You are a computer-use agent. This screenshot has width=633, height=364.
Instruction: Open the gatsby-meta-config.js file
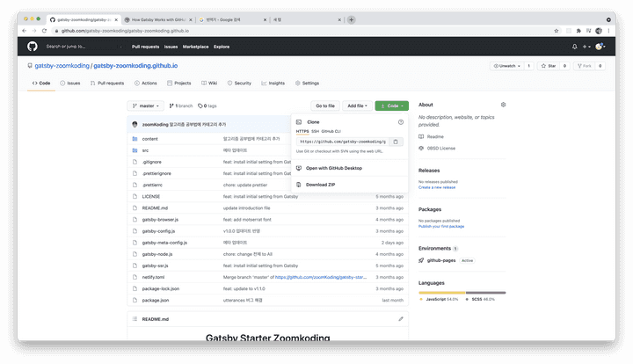[164, 243]
